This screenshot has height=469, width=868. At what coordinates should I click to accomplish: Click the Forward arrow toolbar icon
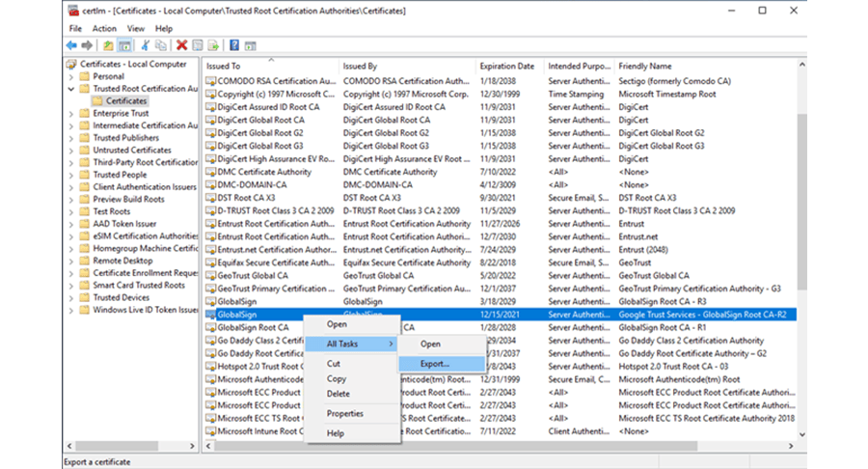tap(87, 45)
